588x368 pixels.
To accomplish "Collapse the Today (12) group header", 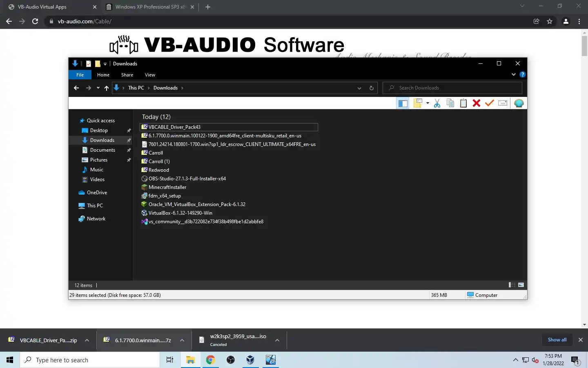I will [156, 117].
